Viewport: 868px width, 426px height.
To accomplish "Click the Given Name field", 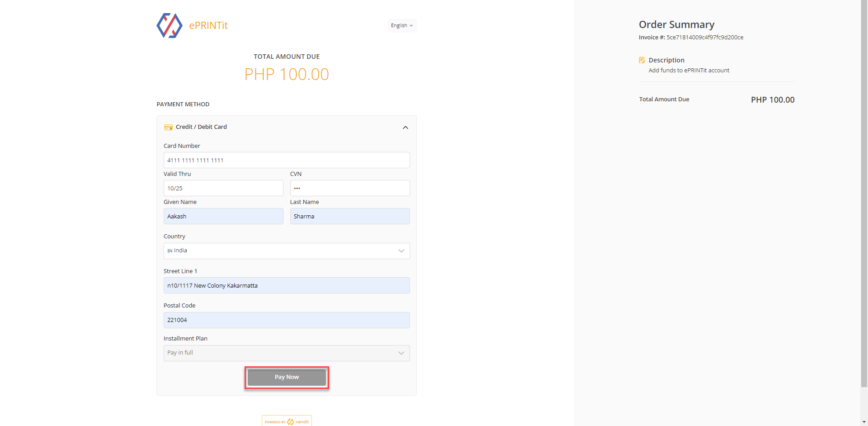I will click(223, 216).
